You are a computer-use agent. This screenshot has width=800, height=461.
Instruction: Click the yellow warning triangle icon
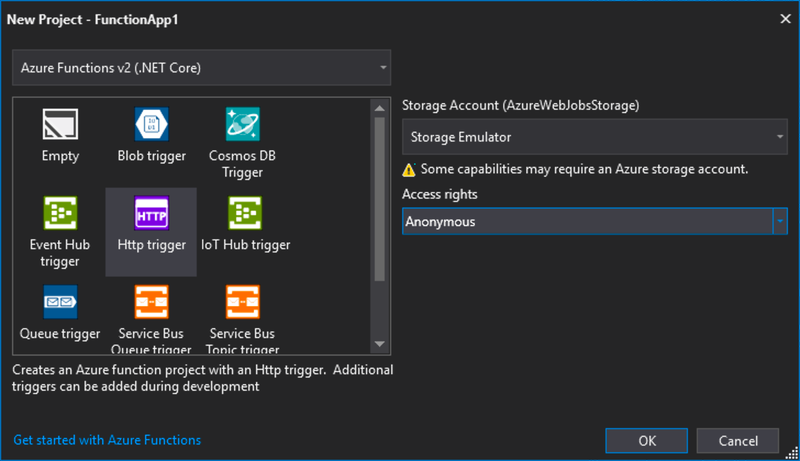[409, 170]
